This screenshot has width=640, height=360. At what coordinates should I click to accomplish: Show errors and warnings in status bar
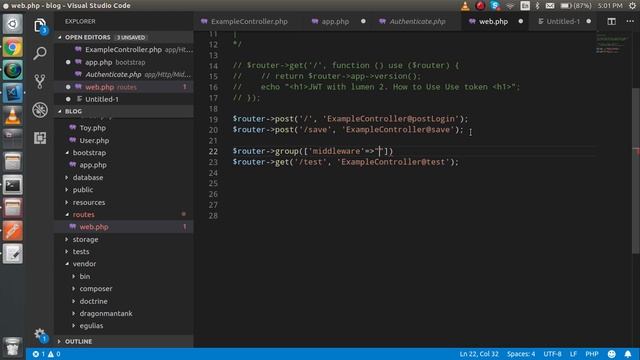pyautogui.click(x=47, y=354)
